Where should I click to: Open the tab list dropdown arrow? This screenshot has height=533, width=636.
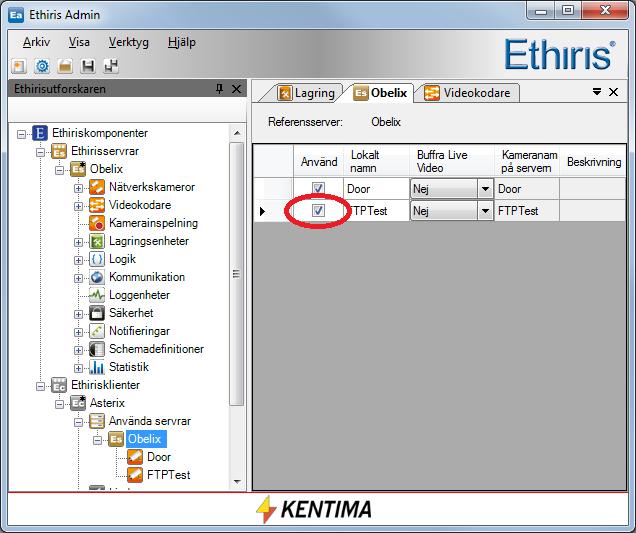click(597, 92)
